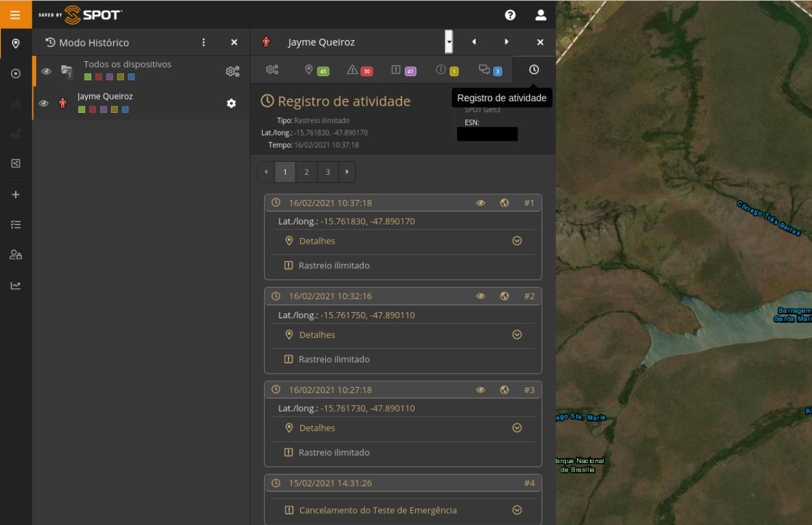Toggle visibility eye for Jayme Queiroz device
Image resolution: width=812 pixels, height=525 pixels.
(x=43, y=103)
